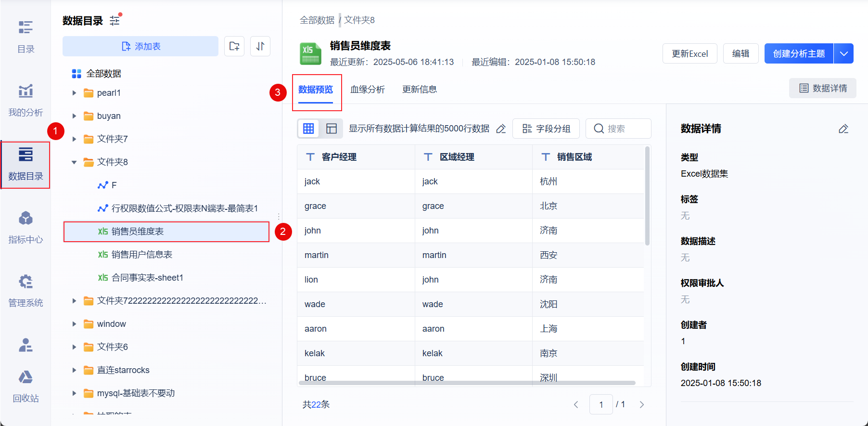Image resolution: width=868 pixels, height=426 pixels.
Task: Expand the window folder
Action: 74,324
